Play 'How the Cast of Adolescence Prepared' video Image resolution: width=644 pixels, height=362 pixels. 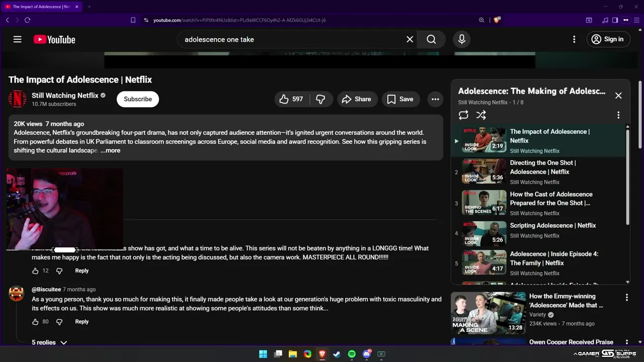538,203
